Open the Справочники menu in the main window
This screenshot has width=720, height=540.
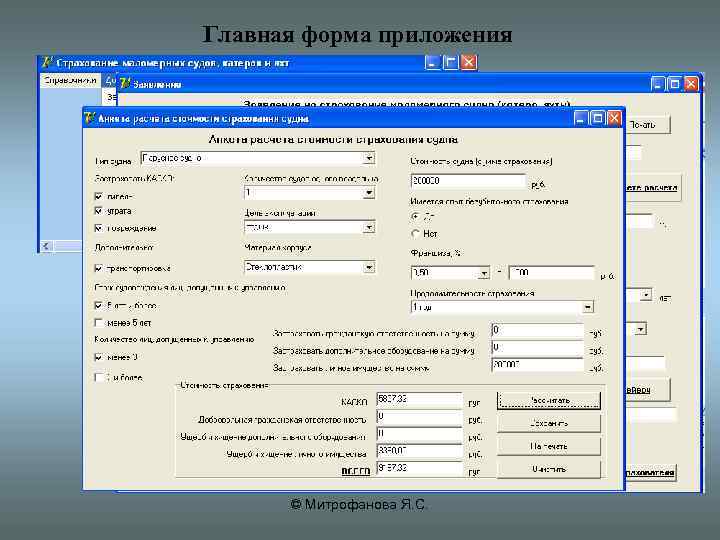pyautogui.click(x=70, y=81)
